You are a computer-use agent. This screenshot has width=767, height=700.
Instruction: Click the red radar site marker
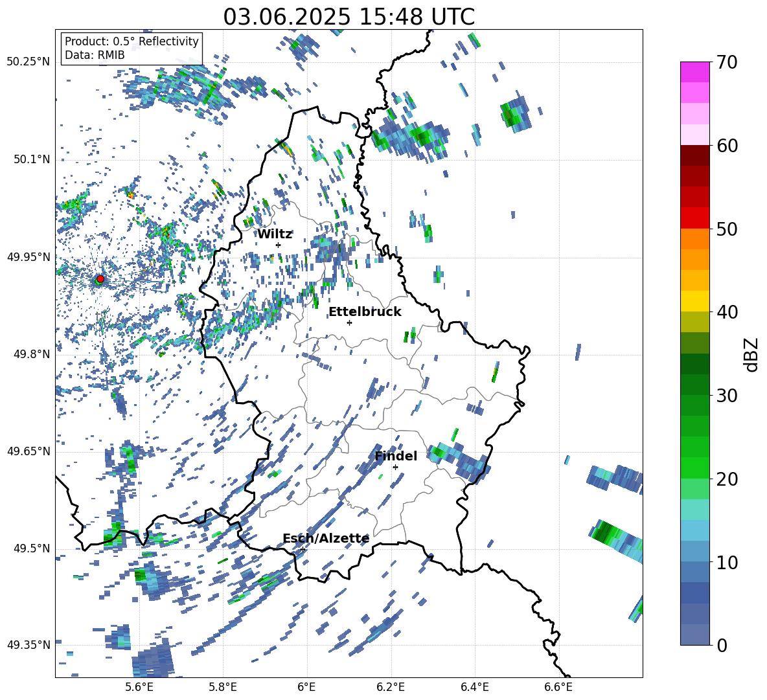100,279
